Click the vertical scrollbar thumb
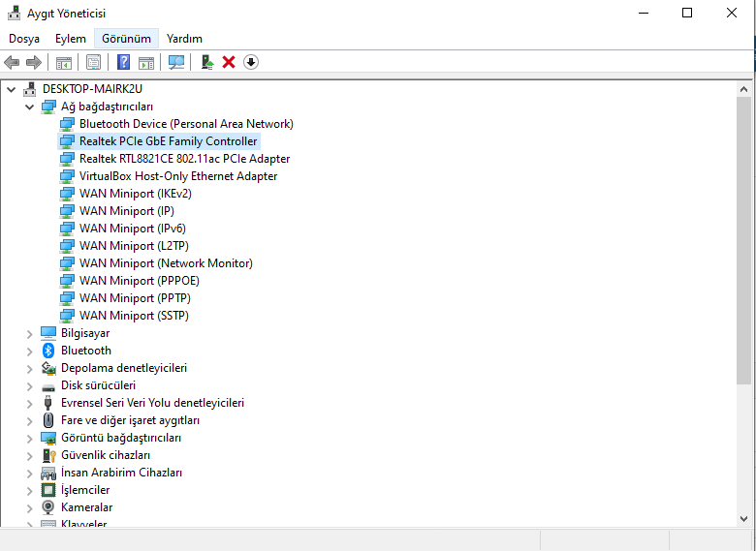 click(x=743, y=240)
